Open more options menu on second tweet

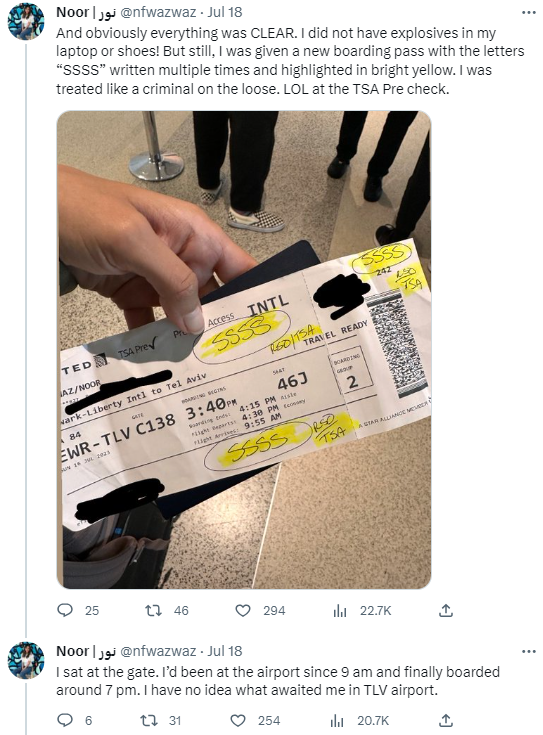528,652
